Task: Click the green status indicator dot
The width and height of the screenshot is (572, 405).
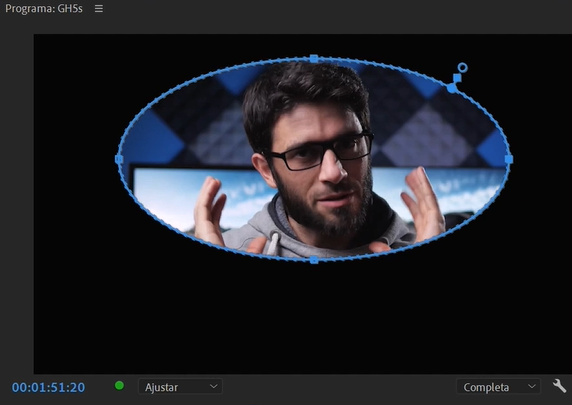Action: coord(119,386)
